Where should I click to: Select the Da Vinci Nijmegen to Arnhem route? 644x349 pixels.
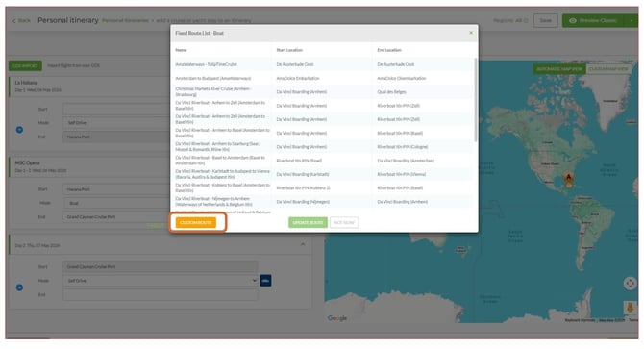[x=322, y=202]
